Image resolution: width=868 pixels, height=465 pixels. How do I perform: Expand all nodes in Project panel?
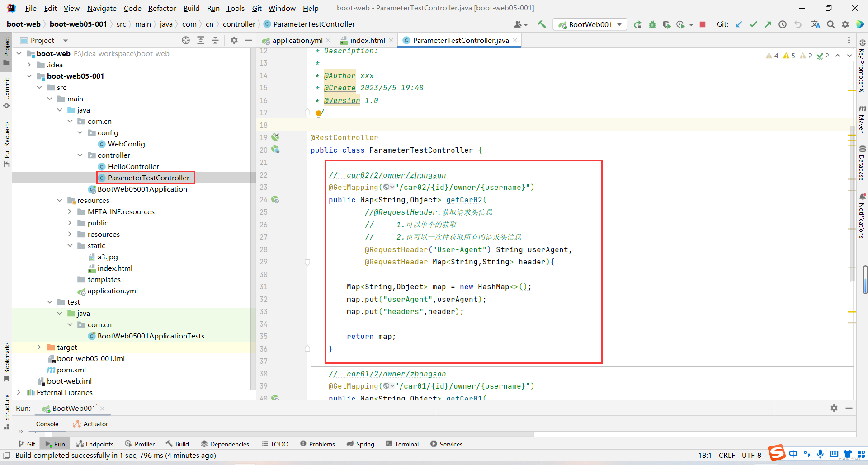pos(201,40)
